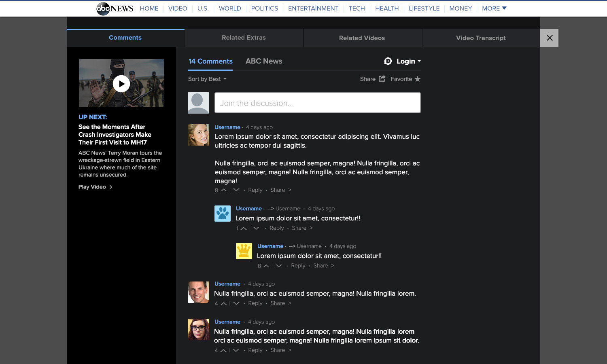This screenshot has width=607, height=364.
Task: Open the Video Transcript tab
Action: tap(481, 38)
